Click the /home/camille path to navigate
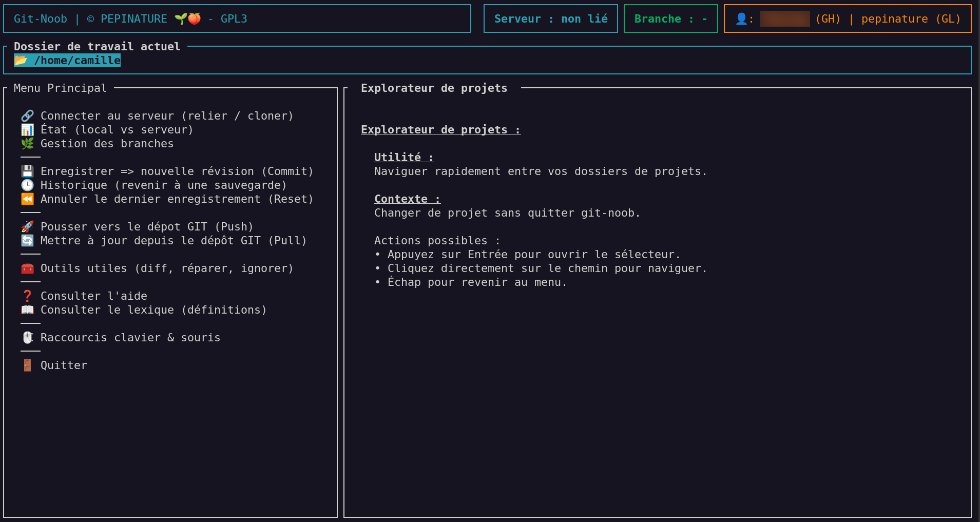 tap(77, 61)
